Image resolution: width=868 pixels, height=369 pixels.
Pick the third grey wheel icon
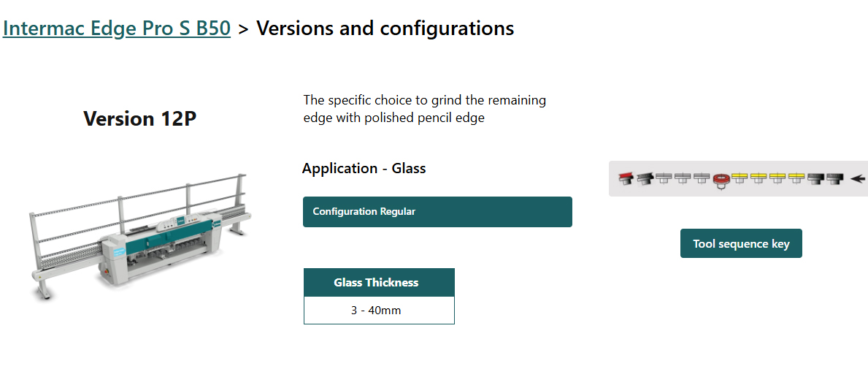701,178
